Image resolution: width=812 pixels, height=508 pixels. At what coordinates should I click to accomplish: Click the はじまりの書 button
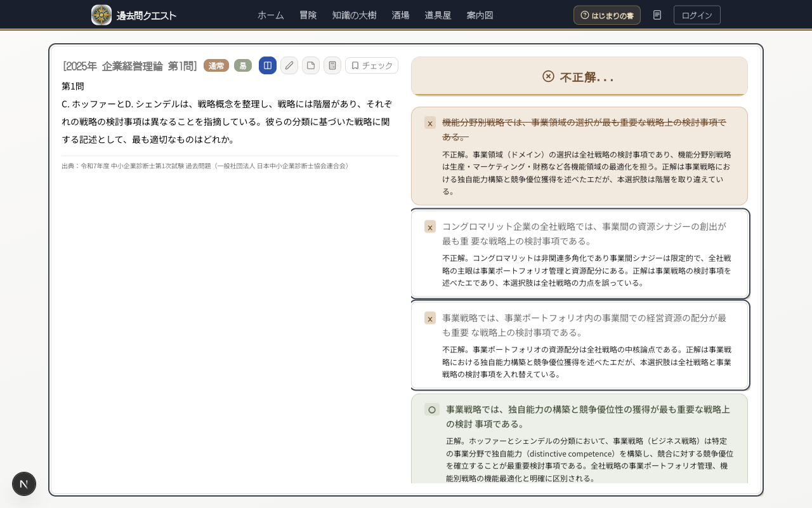click(607, 15)
